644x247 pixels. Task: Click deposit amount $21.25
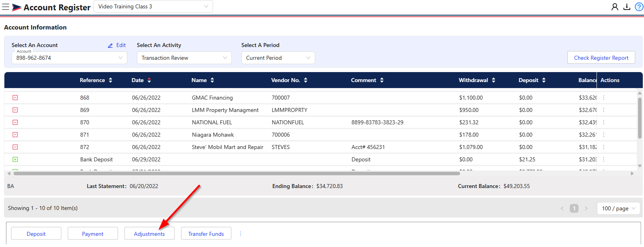527,159
